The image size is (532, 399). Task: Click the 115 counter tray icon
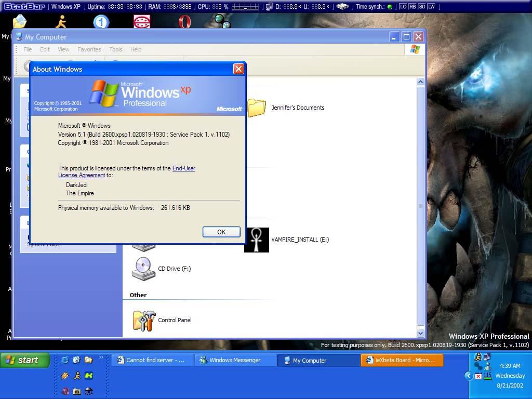tap(487, 376)
